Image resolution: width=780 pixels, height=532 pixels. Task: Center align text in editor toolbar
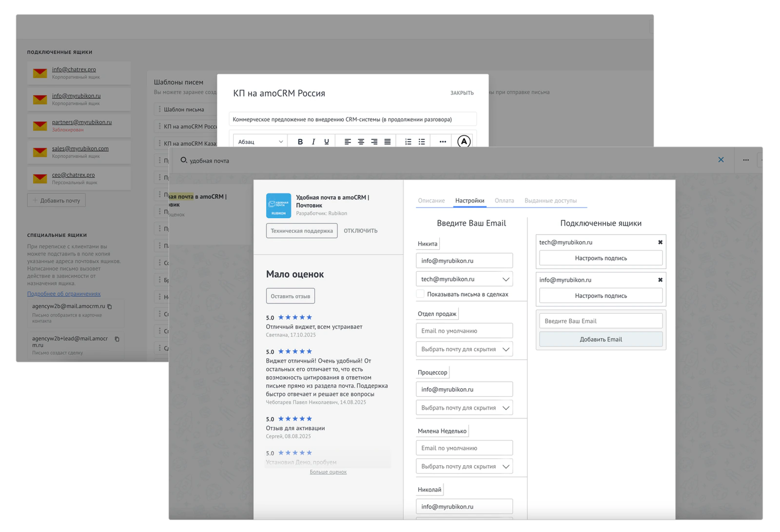click(x=361, y=142)
